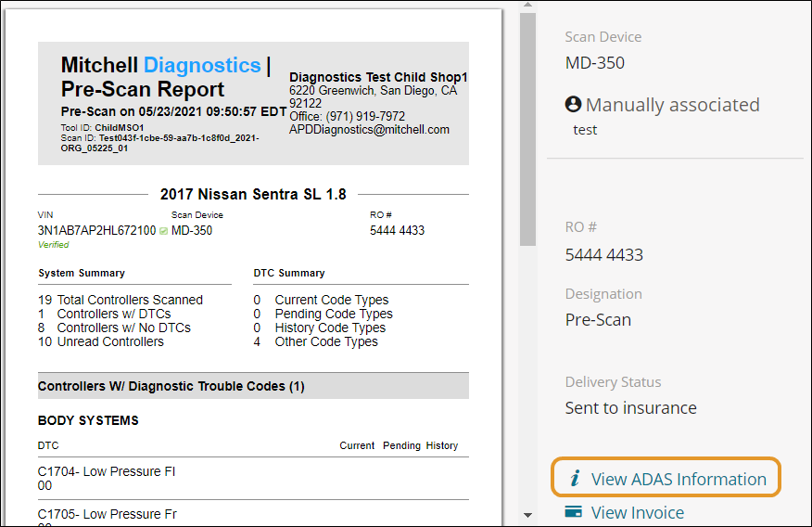
Task: Click the green Verified label under VIN
Action: [54, 245]
